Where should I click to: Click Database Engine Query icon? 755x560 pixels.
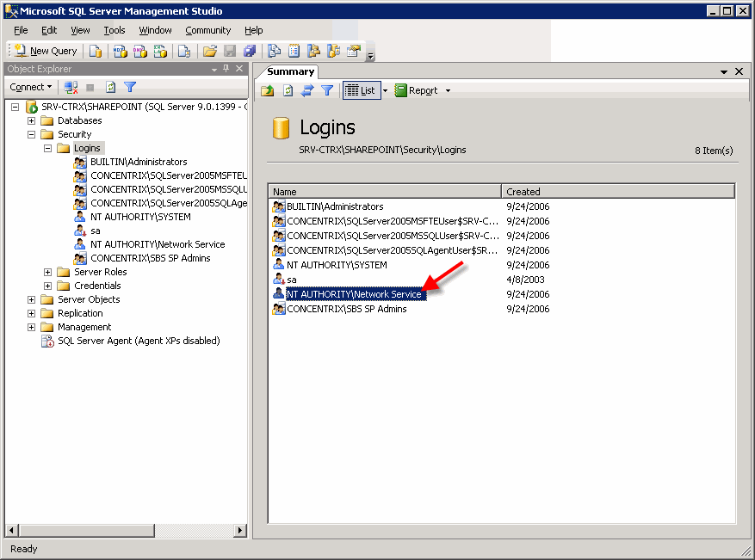[96, 51]
